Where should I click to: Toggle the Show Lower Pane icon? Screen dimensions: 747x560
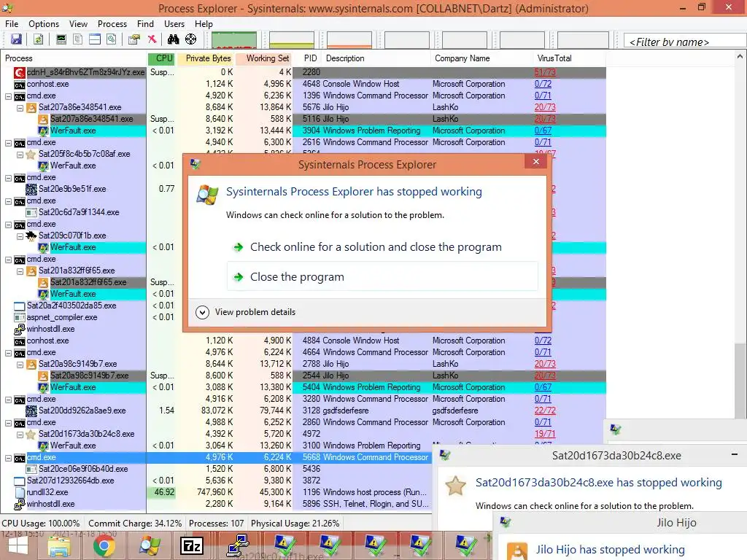pos(95,39)
